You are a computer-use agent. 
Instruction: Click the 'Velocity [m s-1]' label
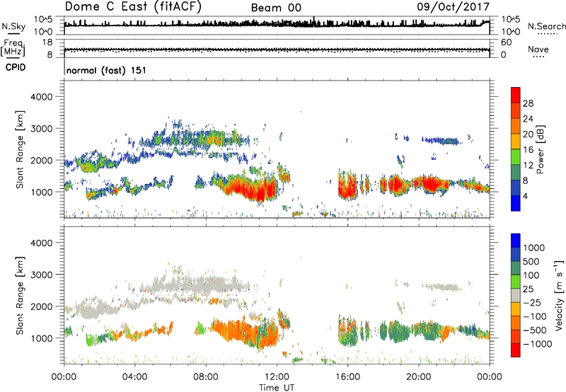click(559, 295)
